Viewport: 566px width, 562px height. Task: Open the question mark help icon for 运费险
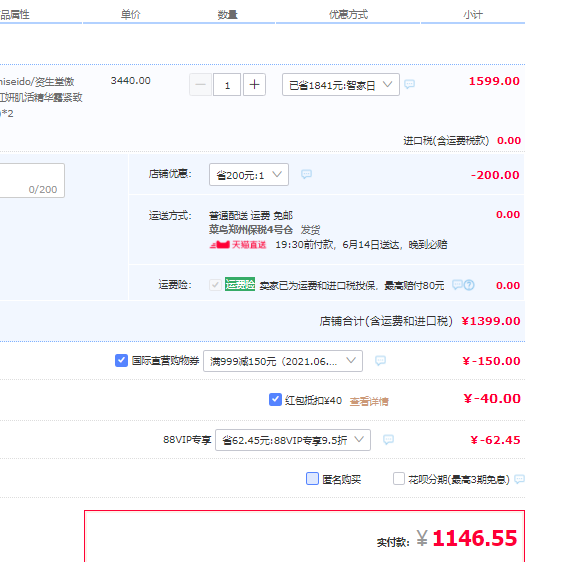(469, 285)
